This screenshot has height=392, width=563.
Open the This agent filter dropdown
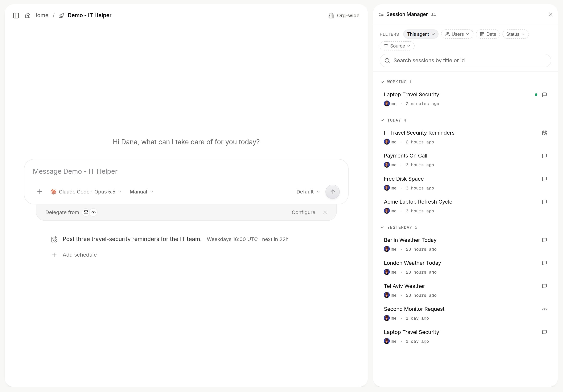pos(420,34)
